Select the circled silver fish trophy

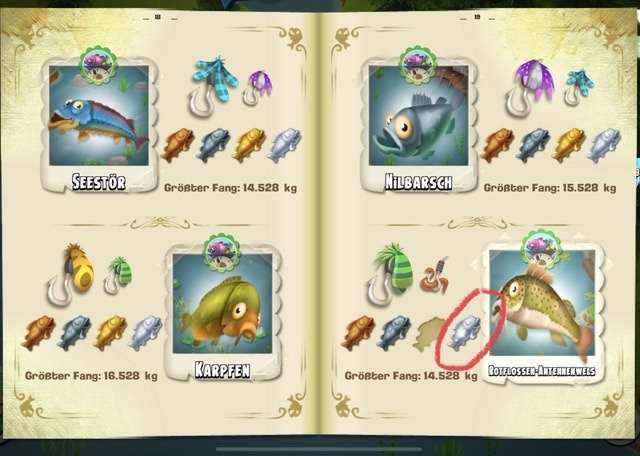click(464, 333)
